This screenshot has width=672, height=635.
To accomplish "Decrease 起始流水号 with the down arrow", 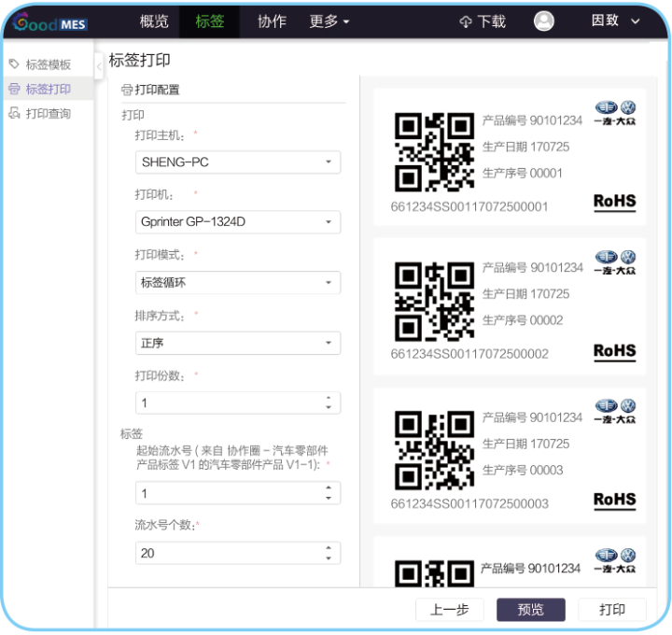I will click(x=329, y=498).
